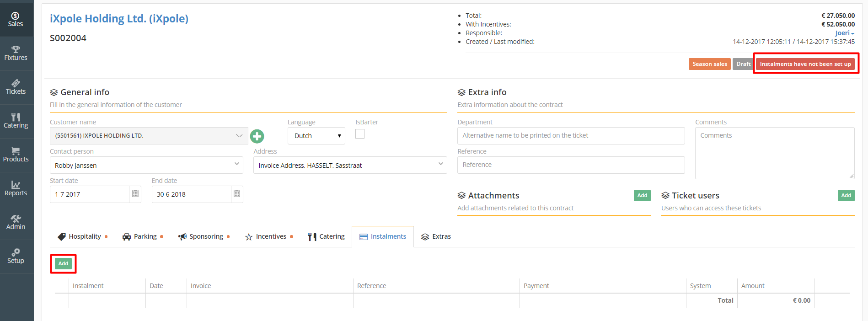Click the End date field 30-6-2018
Screen dimensions: 868x321
pyautogui.click(x=191, y=194)
